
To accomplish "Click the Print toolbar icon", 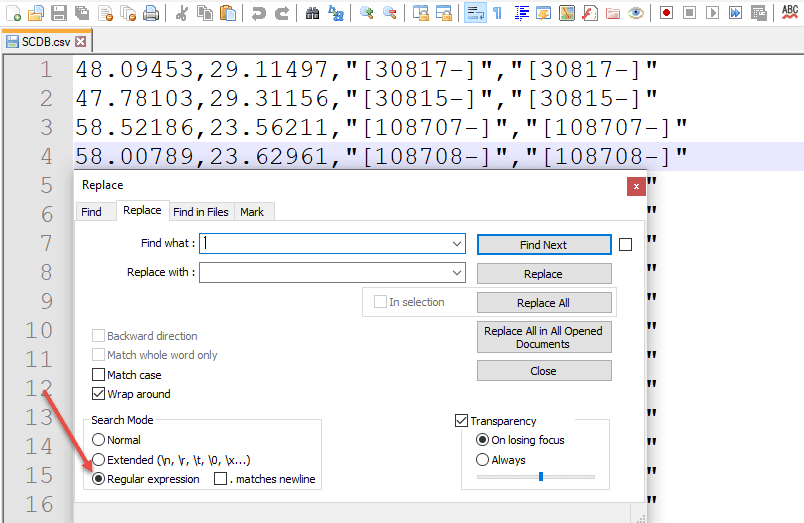I will tap(150, 13).
